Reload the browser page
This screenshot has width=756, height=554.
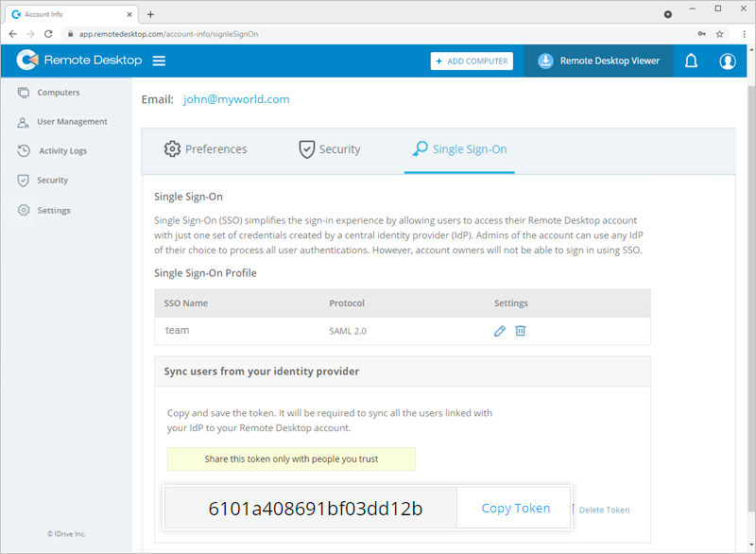(48, 33)
